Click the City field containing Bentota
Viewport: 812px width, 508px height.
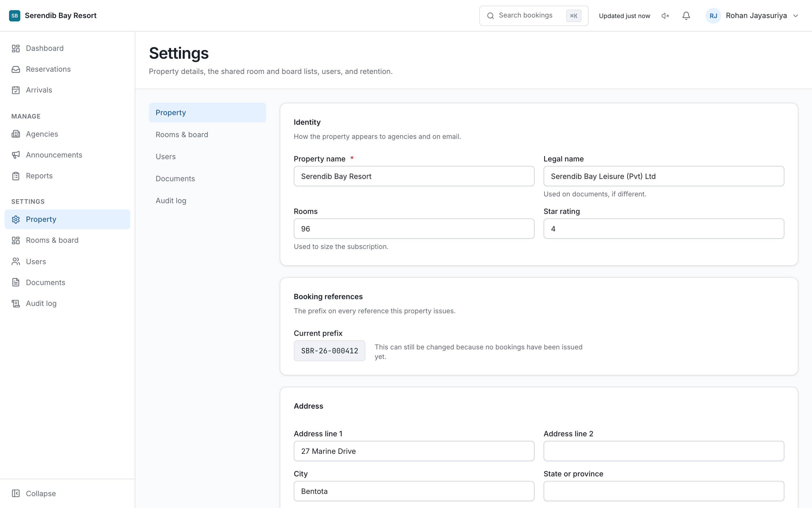tap(414, 491)
